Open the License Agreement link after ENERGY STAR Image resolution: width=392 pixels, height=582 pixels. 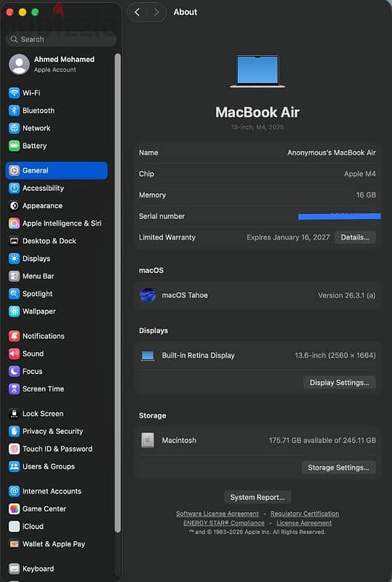[x=304, y=523]
